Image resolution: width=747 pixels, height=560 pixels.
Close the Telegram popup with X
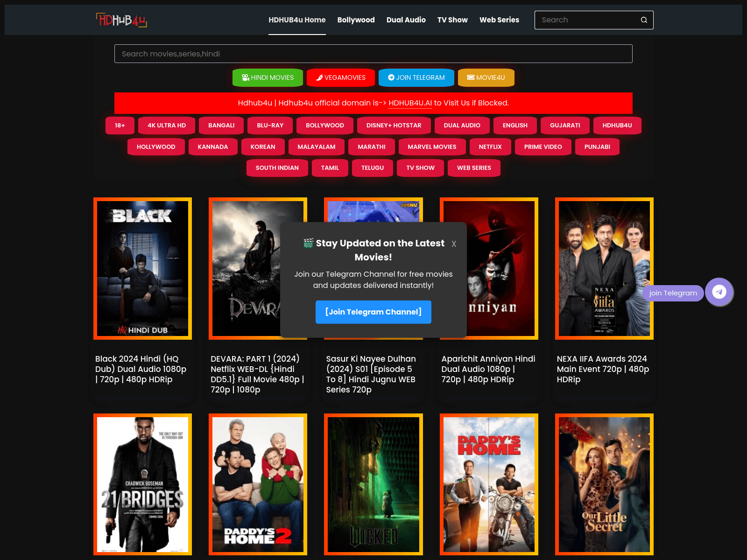click(x=454, y=244)
